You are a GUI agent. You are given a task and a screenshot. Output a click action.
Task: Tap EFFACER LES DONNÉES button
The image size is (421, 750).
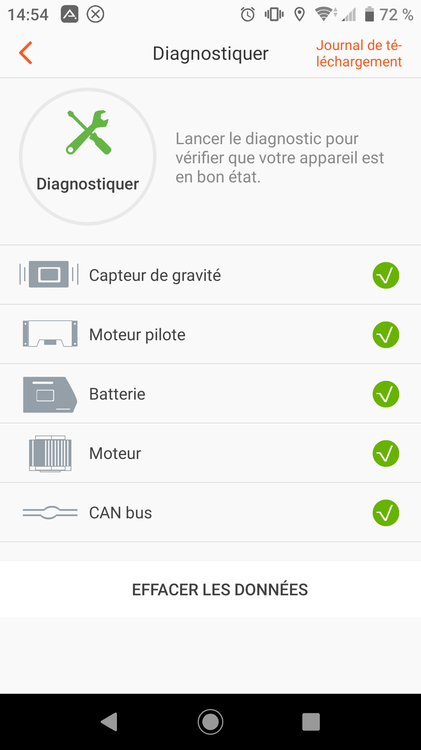point(210,589)
